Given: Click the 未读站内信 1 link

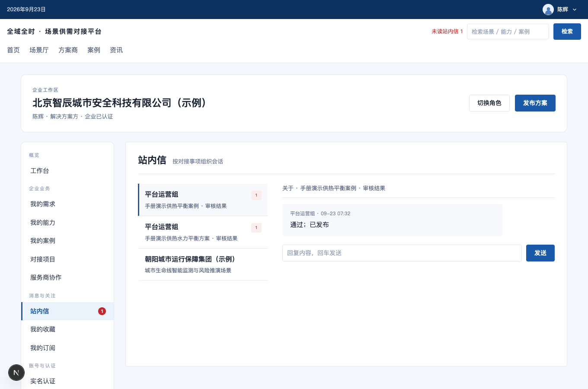Looking at the screenshot, I should pos(447,32).
